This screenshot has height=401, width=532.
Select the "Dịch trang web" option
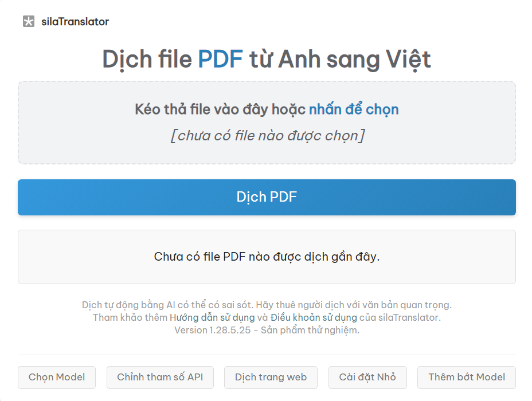tap(271, 378)
